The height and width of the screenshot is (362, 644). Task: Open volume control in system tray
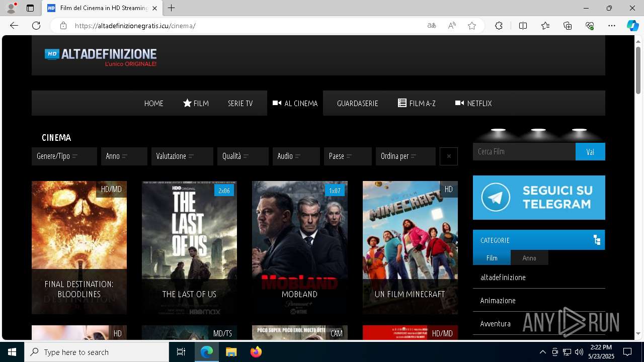[579, 352]
